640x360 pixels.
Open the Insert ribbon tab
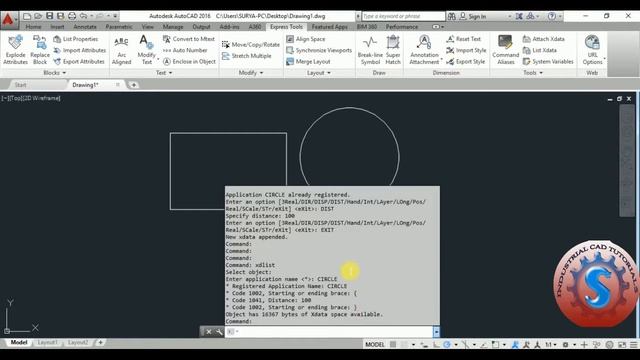tap(57, 27)
